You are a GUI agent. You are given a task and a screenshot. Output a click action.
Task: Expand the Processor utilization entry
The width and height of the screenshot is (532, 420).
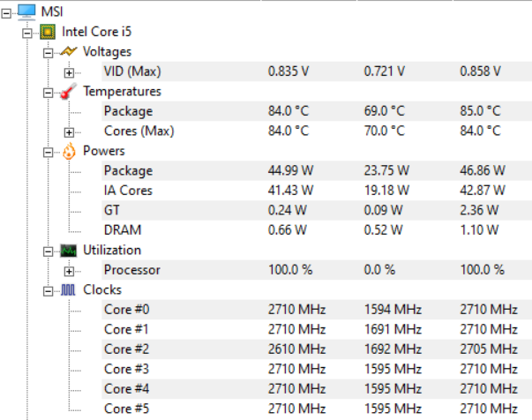coord(68,270)
